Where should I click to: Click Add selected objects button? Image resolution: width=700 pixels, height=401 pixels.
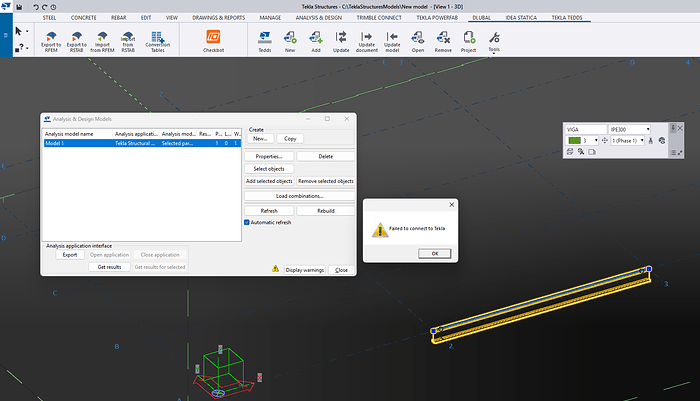tap(269, 181)
